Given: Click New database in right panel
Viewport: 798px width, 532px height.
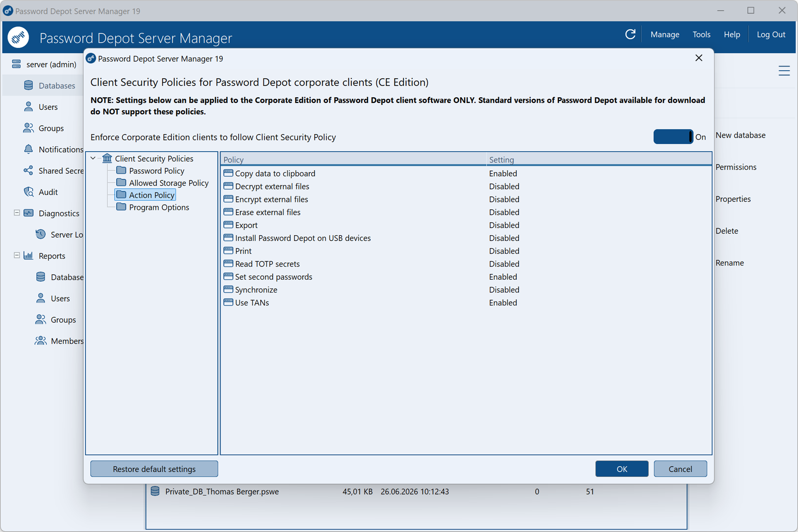Looking at the screenshot, I should click(x=740, y=135).
